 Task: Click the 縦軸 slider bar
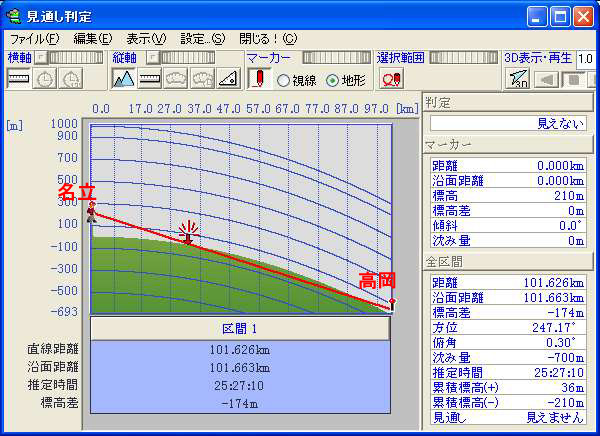[x=188, y=58]
